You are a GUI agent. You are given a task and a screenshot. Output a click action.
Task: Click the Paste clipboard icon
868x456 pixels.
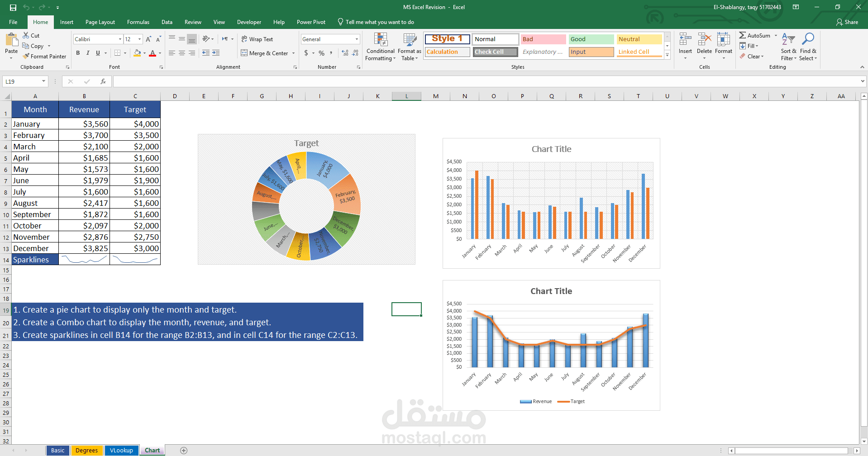tap(11, 40)
